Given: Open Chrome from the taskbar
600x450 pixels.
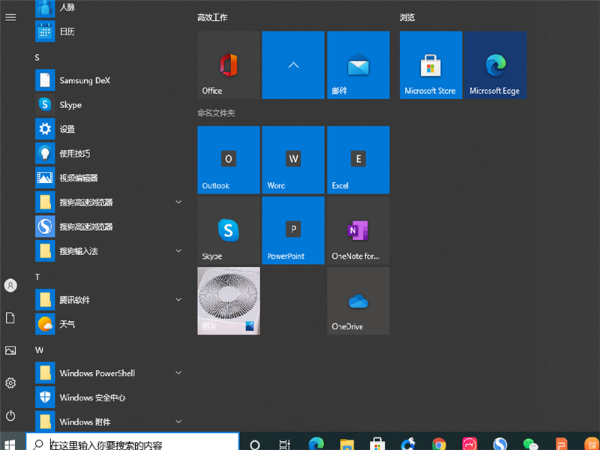Looking at the screenshot, I should 439,445.
